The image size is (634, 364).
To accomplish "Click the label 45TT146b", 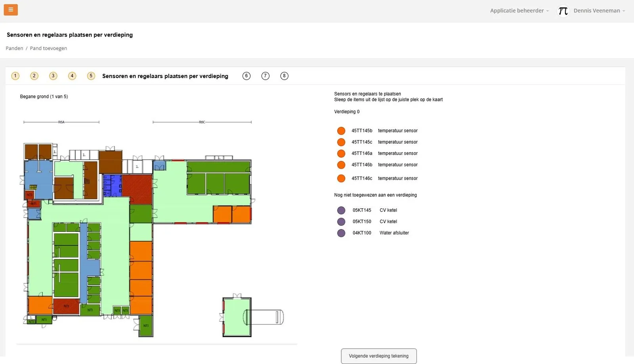I will tap(362, 165).
